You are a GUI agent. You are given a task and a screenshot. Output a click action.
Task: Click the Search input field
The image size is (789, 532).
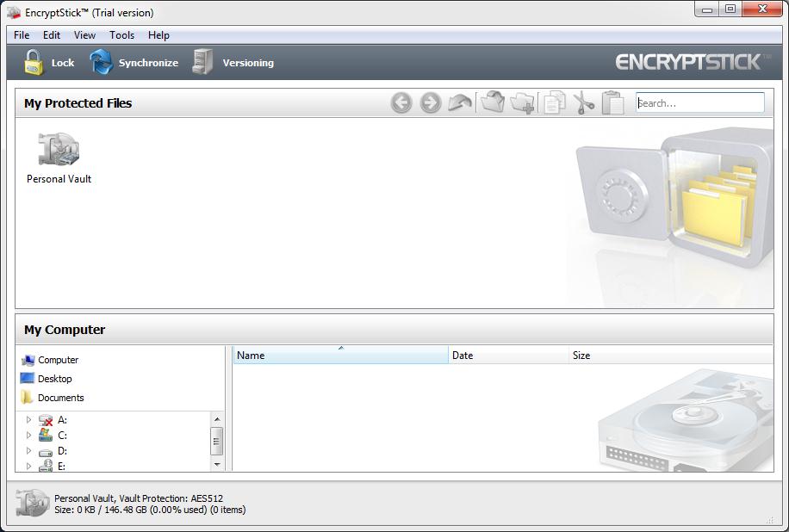[700, 102]
